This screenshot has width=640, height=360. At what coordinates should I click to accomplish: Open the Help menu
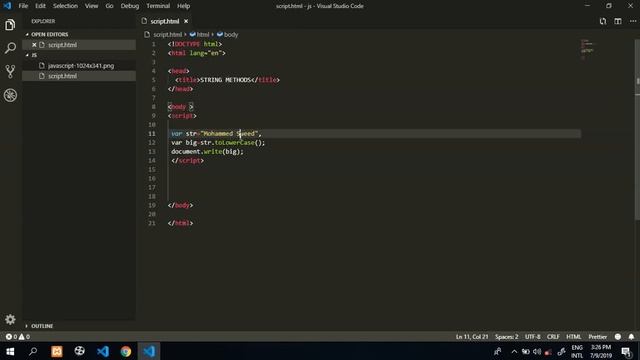coord(183,6)
